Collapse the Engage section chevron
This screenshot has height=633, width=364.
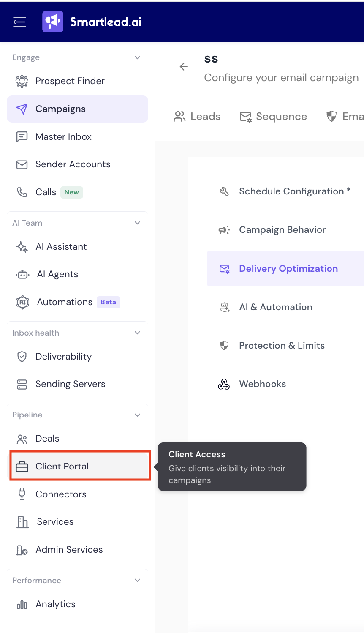(137, 57)
